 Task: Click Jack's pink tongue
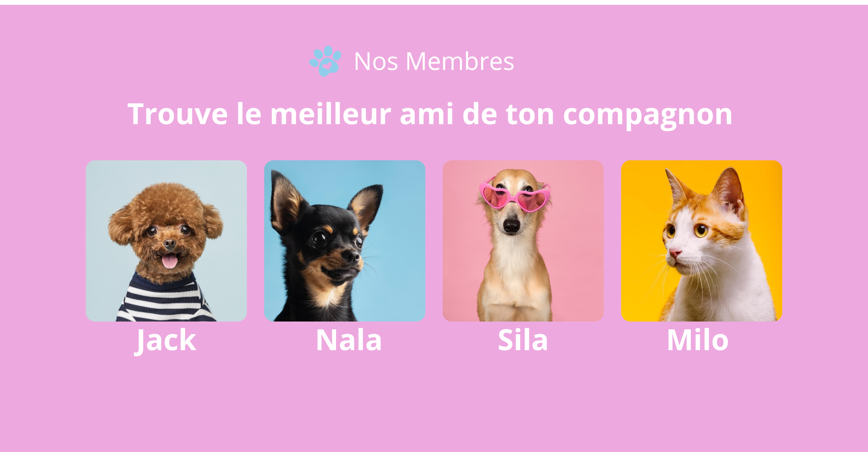pos(169,261)
